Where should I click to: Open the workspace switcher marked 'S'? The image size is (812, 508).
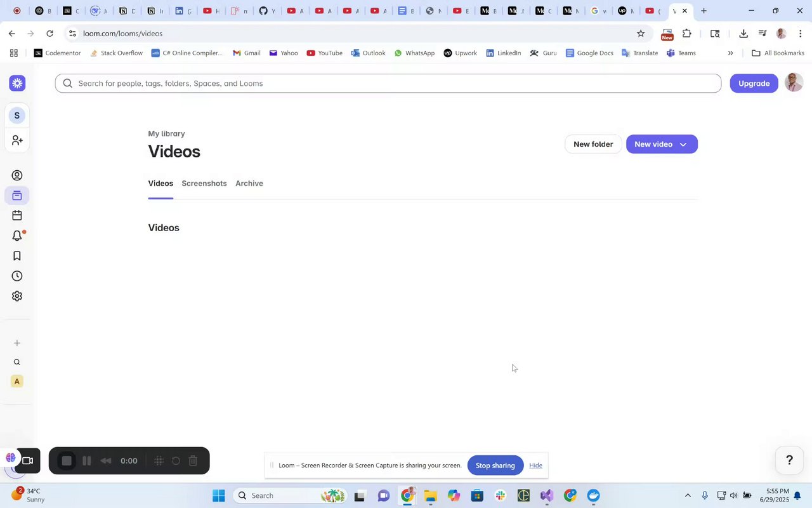click(17, 116)
